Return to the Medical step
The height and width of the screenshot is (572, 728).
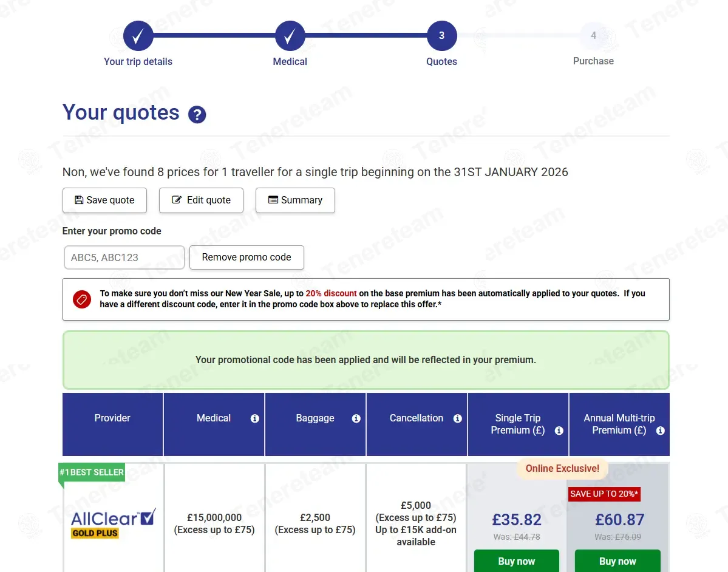290,36
